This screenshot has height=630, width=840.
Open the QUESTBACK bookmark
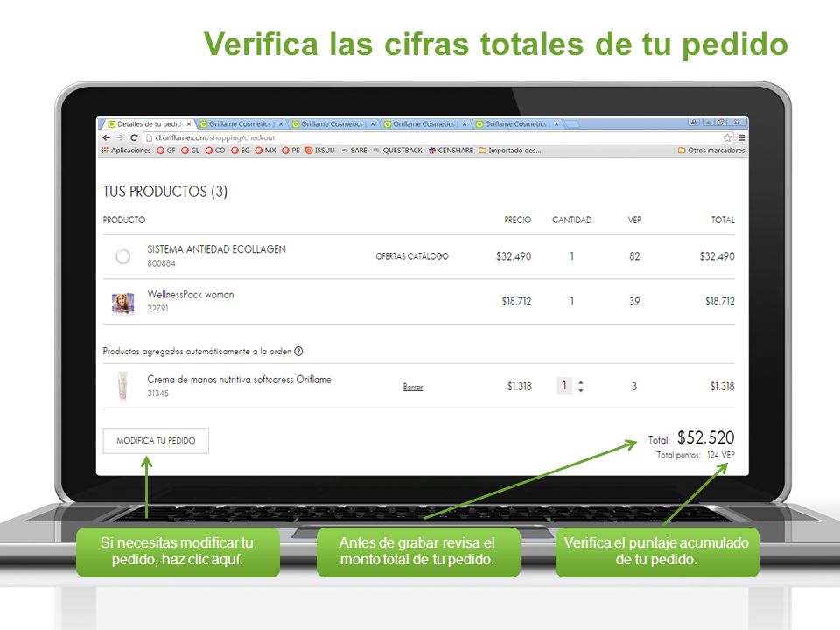tap(398, 150)
